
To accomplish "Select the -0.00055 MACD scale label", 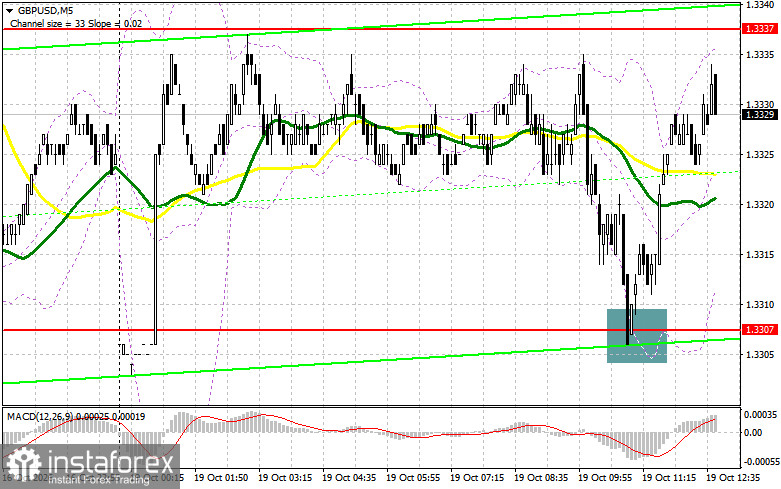I will click(760, 462).
